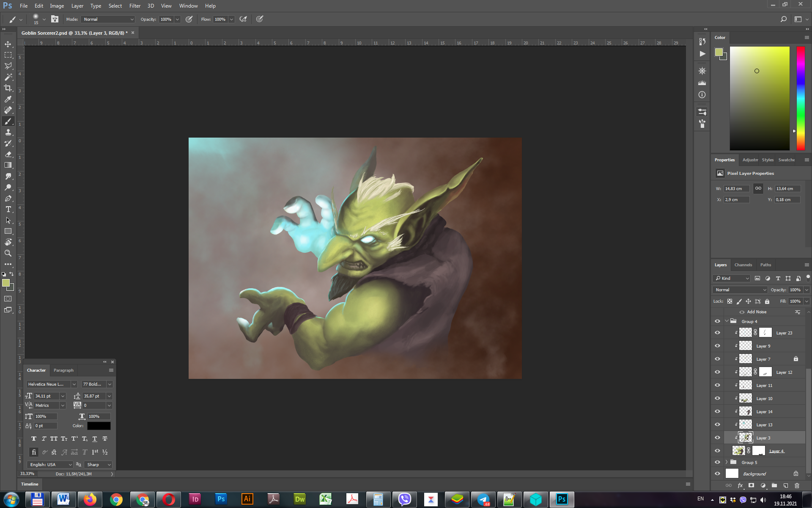Select the Magic Wand tool
The width and height of the screenshot is (812, 508).
tap(8, 77)
